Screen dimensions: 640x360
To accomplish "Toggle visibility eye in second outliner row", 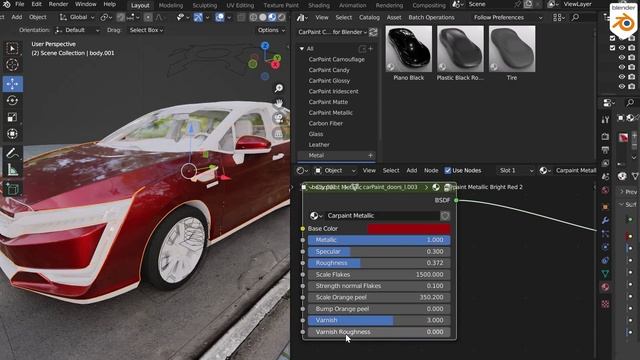I will pos(622,48).
